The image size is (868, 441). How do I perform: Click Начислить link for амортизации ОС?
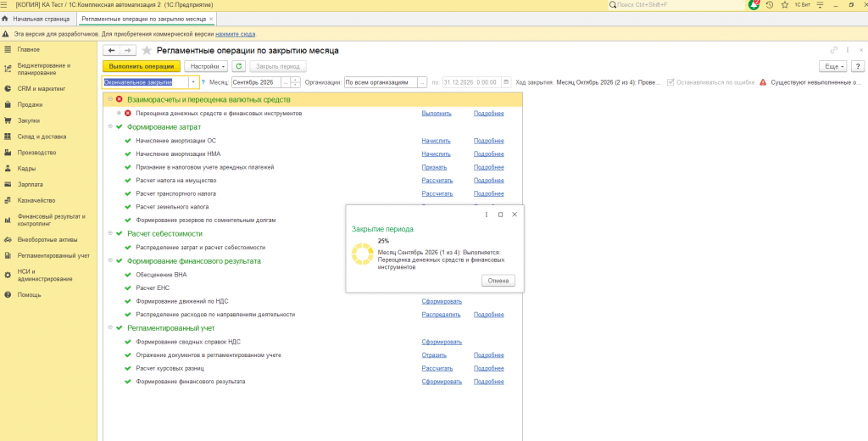[437, 141]
